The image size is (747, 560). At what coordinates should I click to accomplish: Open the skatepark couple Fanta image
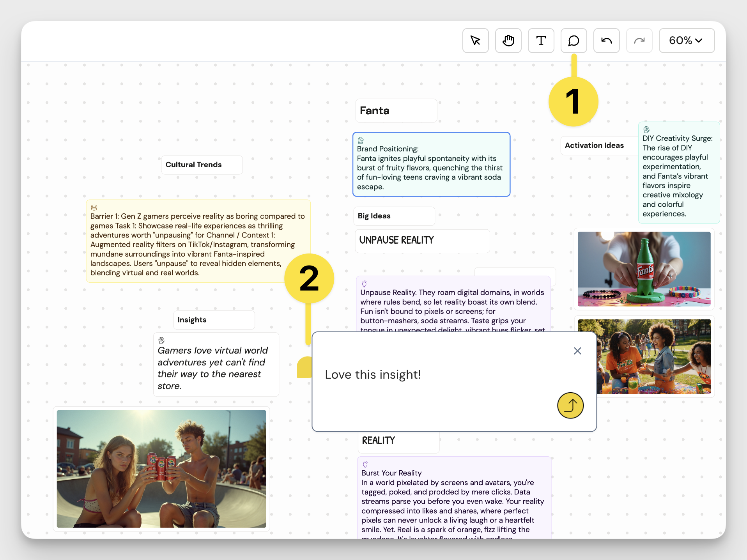(x=161, y=469)
